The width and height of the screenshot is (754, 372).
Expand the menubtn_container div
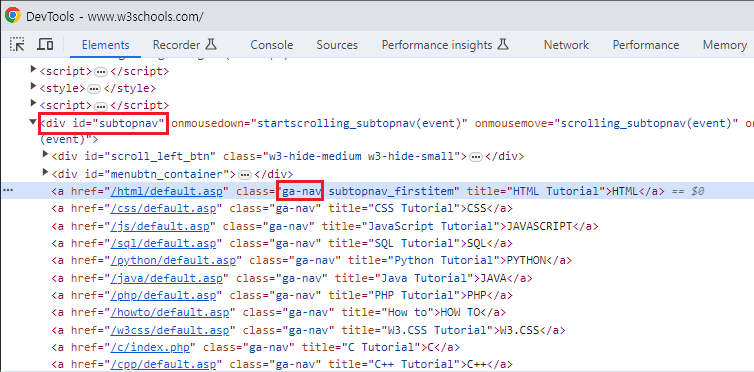(x=46, y=172)
